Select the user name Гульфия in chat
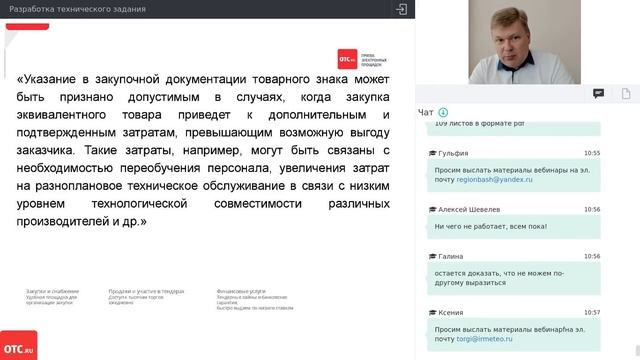 453,153
